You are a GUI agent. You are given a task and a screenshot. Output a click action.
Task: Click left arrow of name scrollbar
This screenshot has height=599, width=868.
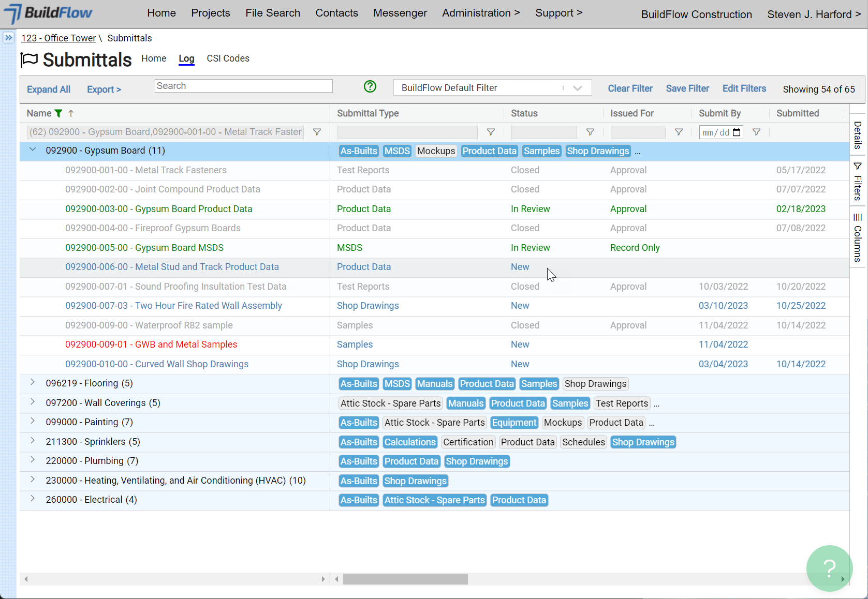(x=26, y=579)
